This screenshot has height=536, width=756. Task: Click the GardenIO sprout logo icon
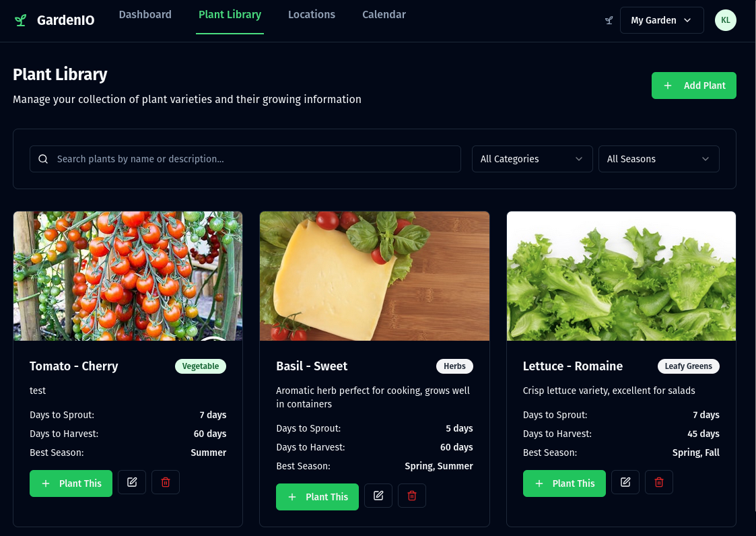pyautogui.click(x=20, y=20)
